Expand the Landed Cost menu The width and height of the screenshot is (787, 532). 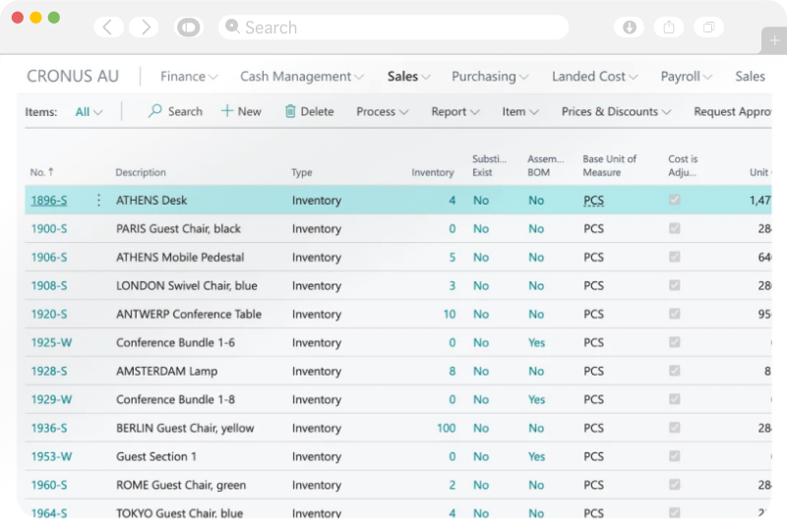(x=594, y=77)
